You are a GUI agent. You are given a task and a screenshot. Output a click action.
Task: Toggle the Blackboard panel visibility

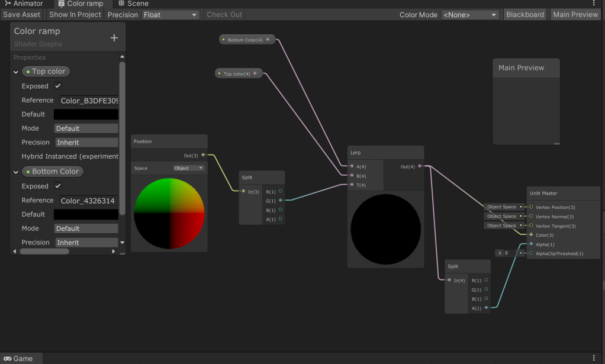524,15
